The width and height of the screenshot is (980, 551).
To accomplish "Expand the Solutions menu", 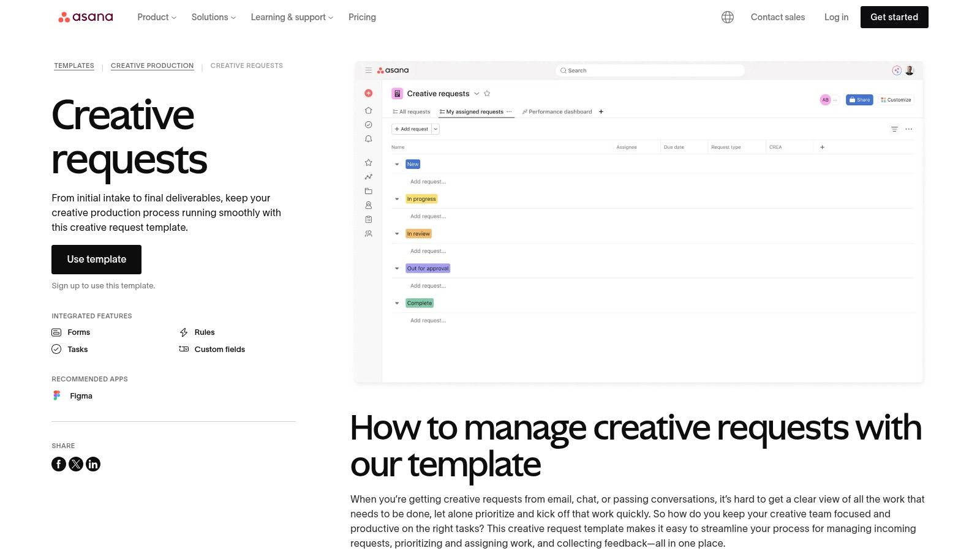I will pos(213,17).
